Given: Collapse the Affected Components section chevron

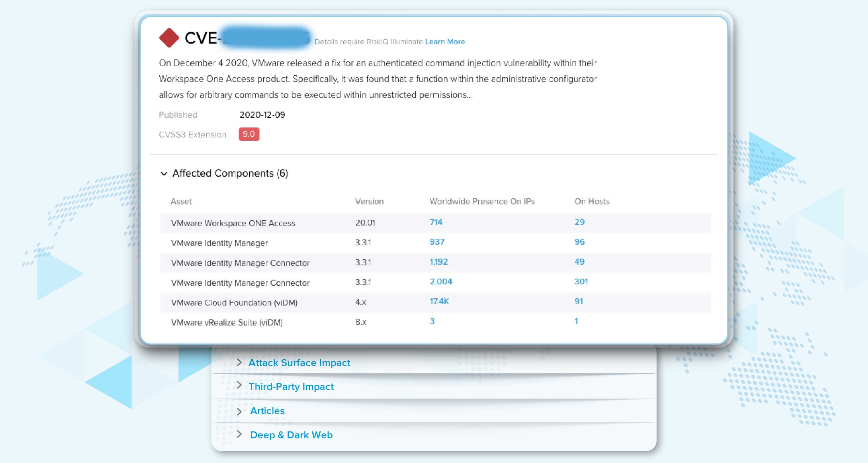Looking at the screenshot, I should pos(164,174).
